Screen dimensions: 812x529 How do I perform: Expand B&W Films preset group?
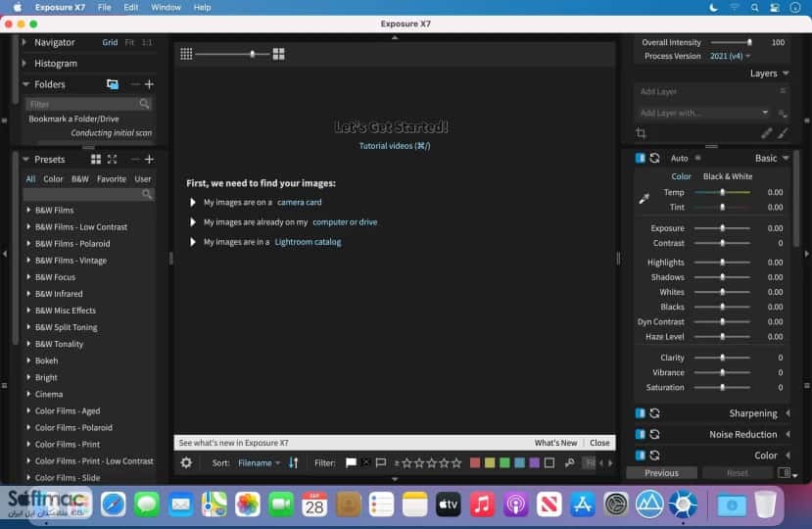(x=28, y=210)
